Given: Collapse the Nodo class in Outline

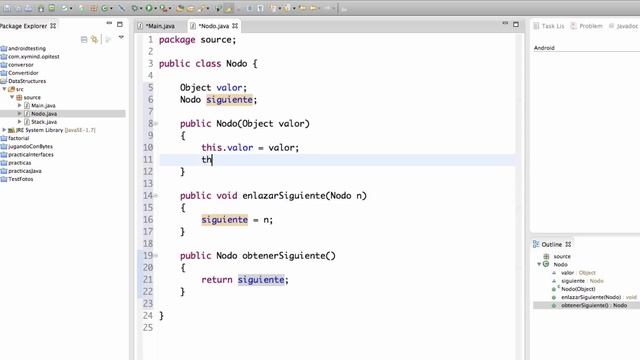Looking at the screenshot, I should click(x=539, y=264).
